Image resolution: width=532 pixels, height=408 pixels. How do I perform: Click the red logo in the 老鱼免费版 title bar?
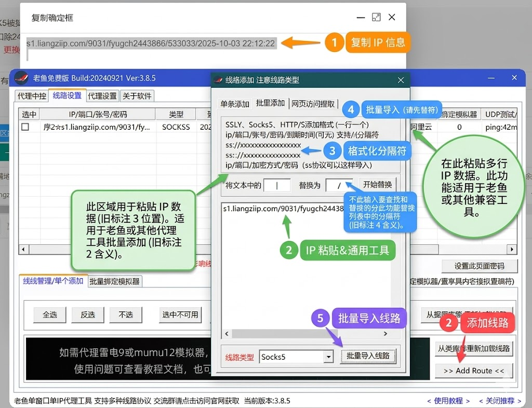pyautogui.click(x=21, y=78)
